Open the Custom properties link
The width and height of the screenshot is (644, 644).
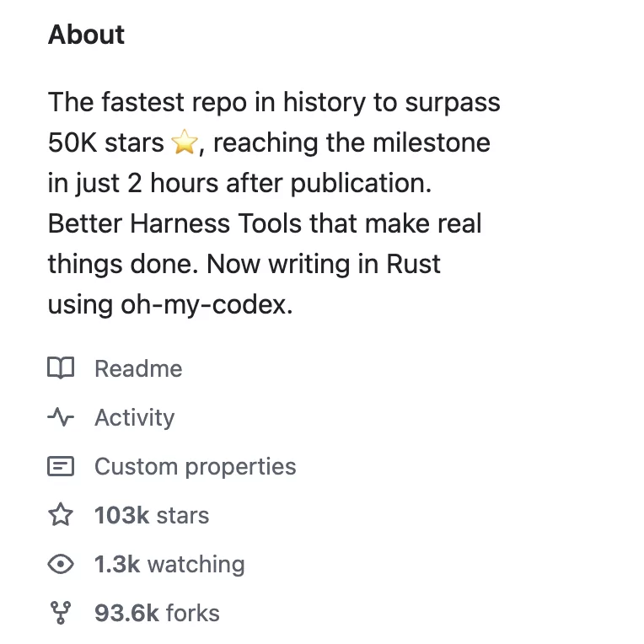(195, 466)
